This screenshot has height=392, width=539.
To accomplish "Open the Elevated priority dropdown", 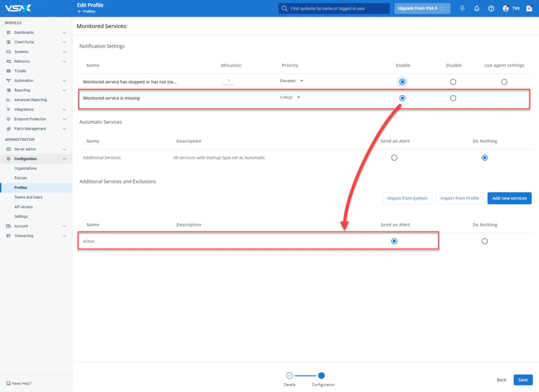I will 292,81.
